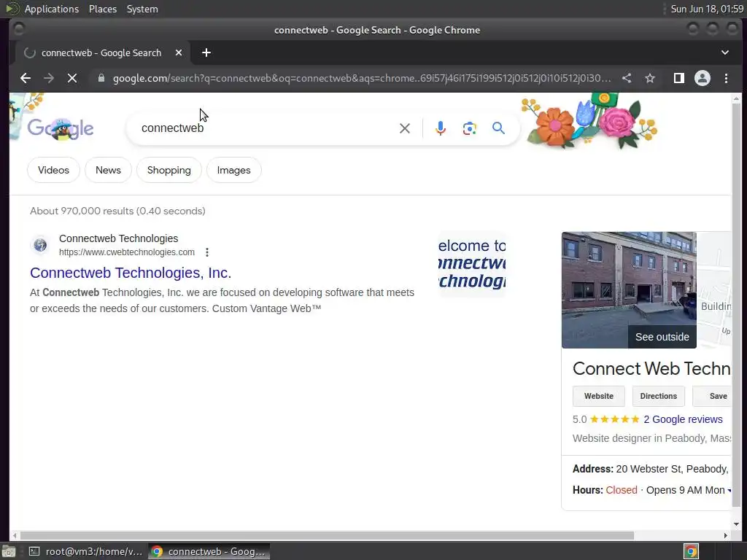Viewport: 747px width, 560px height.
Task: Open the Applications menu
Action: [52, 9]
